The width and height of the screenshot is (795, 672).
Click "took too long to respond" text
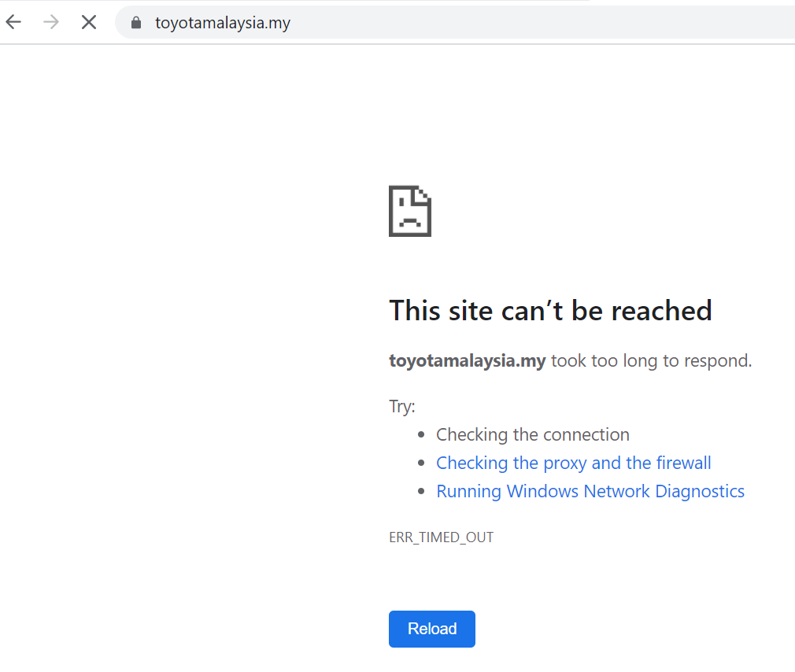coord(651,361)
